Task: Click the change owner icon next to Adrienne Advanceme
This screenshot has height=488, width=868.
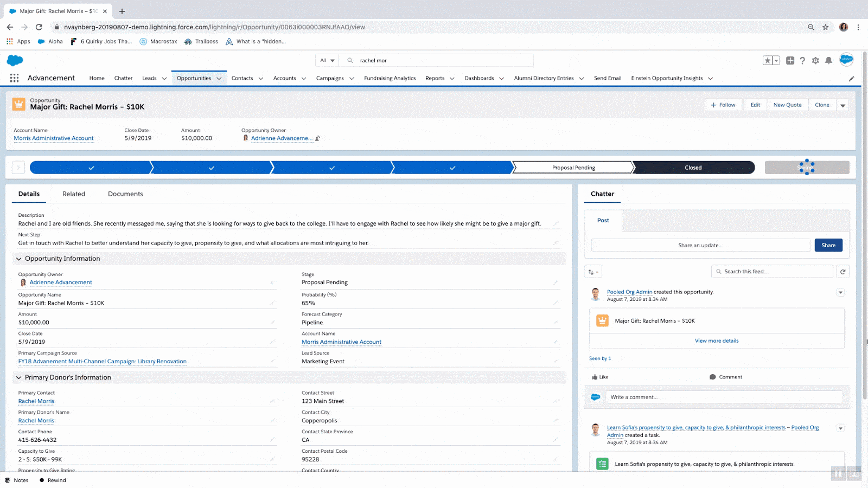Action: click(318, 138)
